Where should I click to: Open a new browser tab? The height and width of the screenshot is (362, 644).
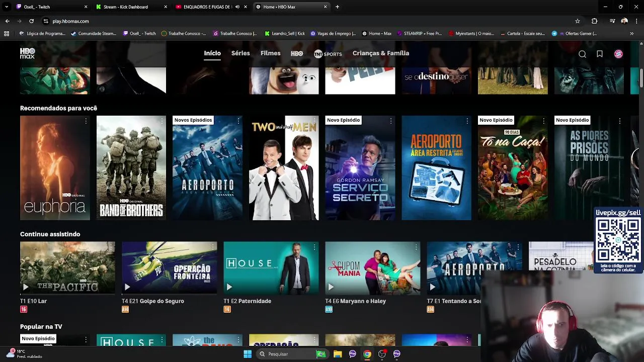point(337,7)
